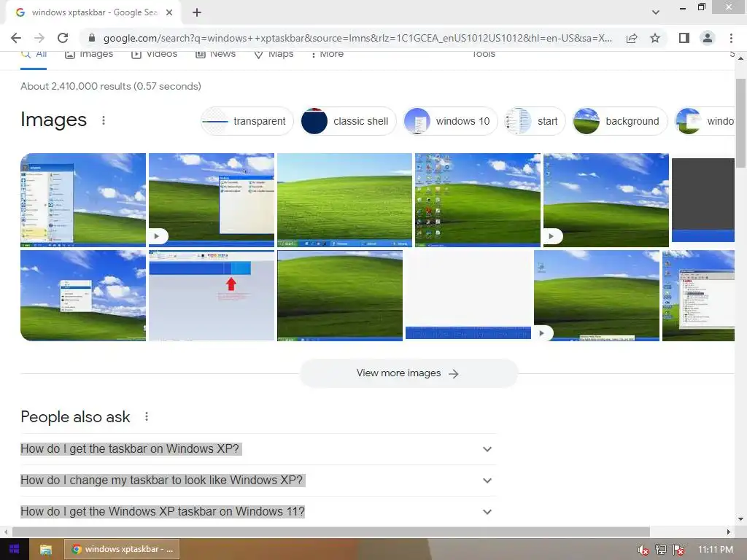
Task: Select the 'start' filter chip
Action: click(x=535, y=121)
